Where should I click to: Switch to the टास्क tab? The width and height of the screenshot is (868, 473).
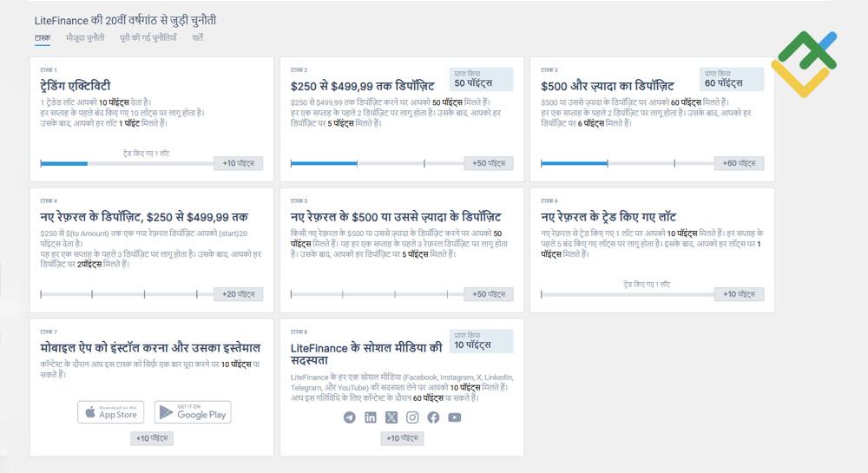(42, 38)
